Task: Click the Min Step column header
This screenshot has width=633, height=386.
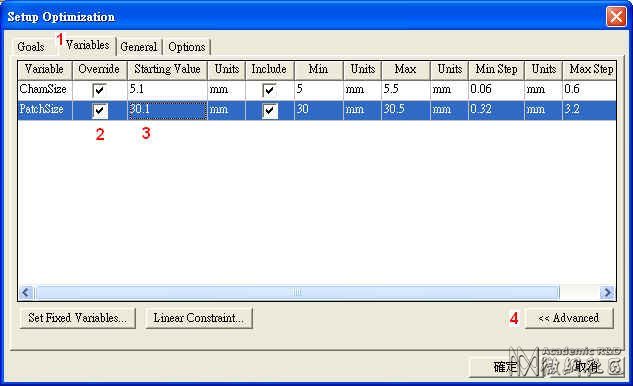Action: pyautogui.click(x=496, y=70)
